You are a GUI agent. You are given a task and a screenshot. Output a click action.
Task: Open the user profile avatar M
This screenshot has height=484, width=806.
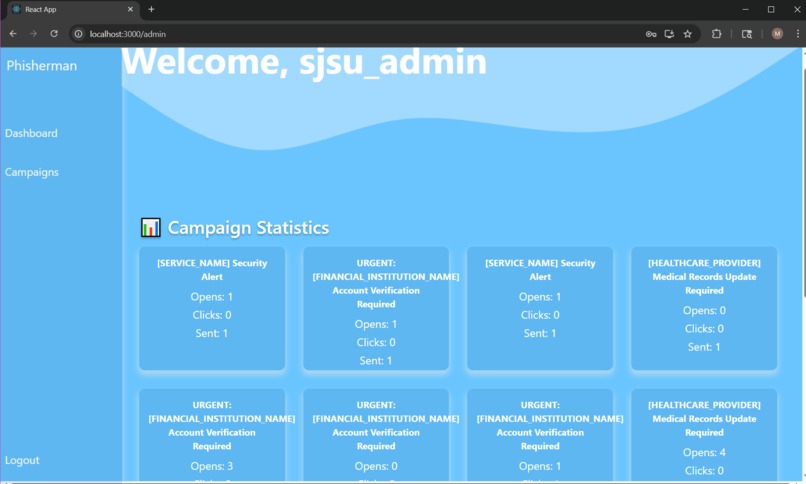pos(777,34)
